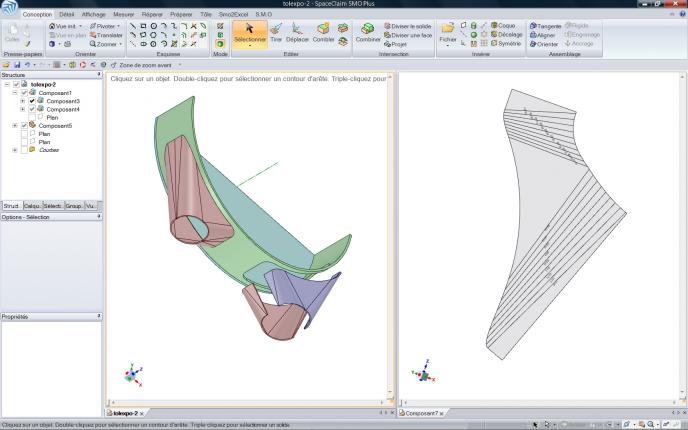Expand the Composant5 tree node
Viewport: 688px width, 430px height.
point(15,126)
